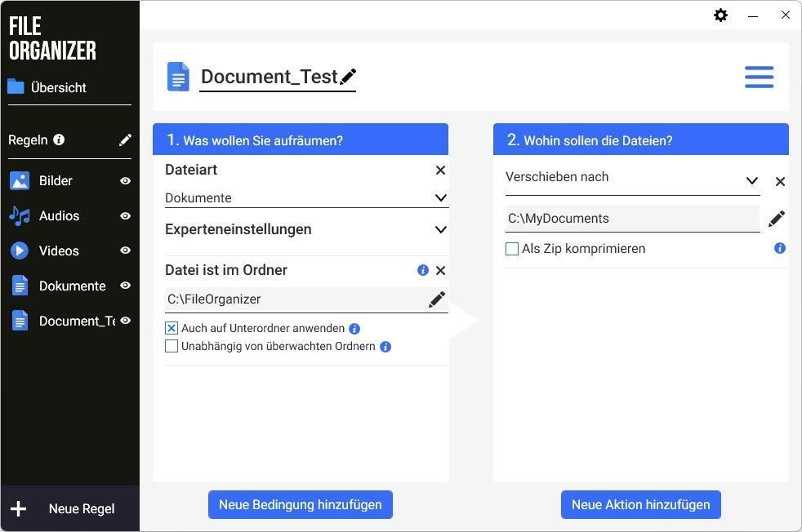This screenshot has height=532, width=802.
Task: Enable 'Unabhängig von überwachten Ordnern'
Action: click(x=172, y=346)
